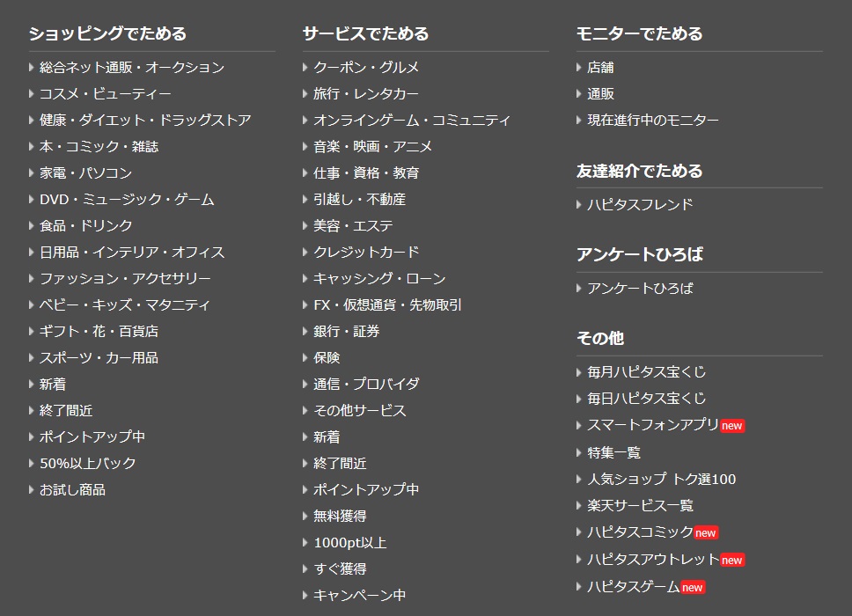Image resolution: width=852 pixels, height=616 pixels.
Task: Open クーポン・グルメ service link
Action: pos(366,68)
